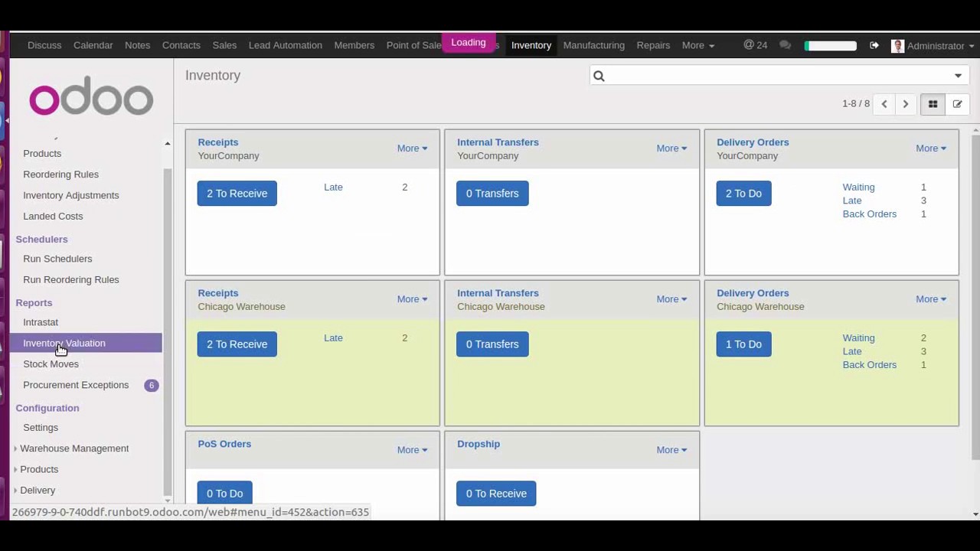Click the progress bar in top bar

pos(830,46)
